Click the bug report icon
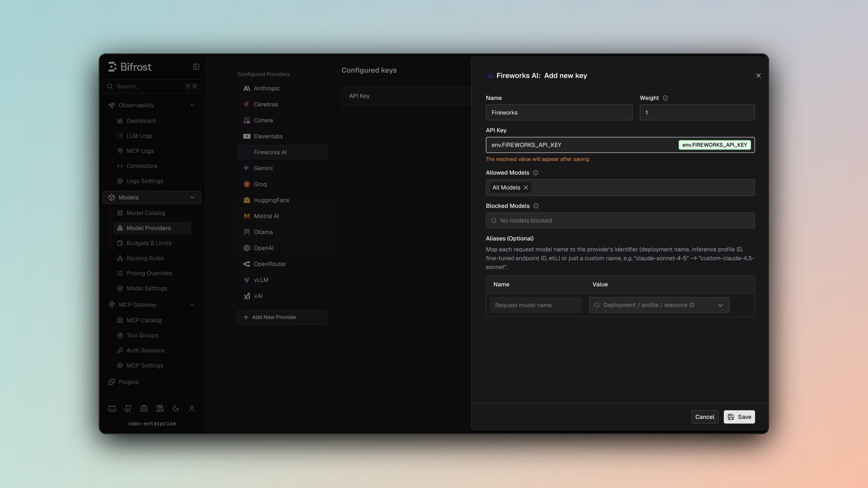 (x=144, y=408)
